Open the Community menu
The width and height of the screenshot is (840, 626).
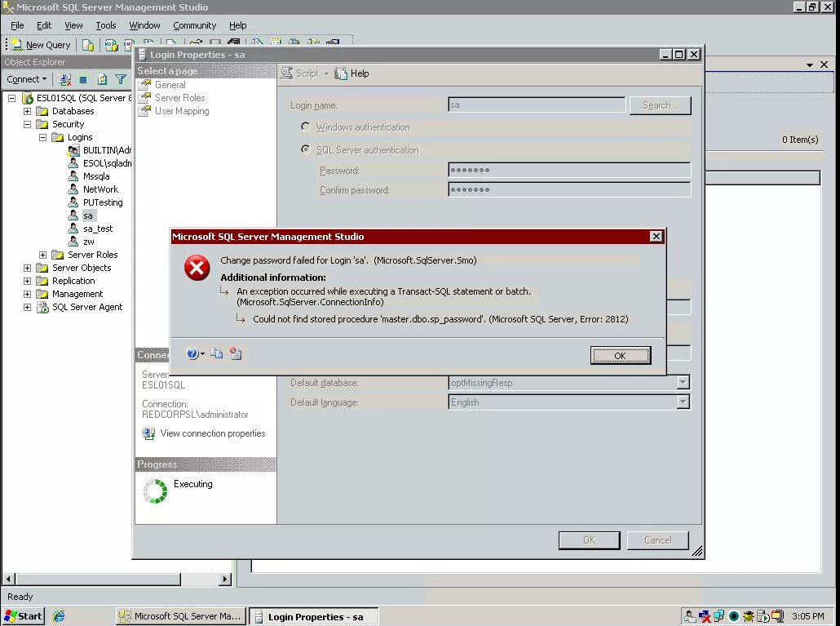(x=194, y=25)
